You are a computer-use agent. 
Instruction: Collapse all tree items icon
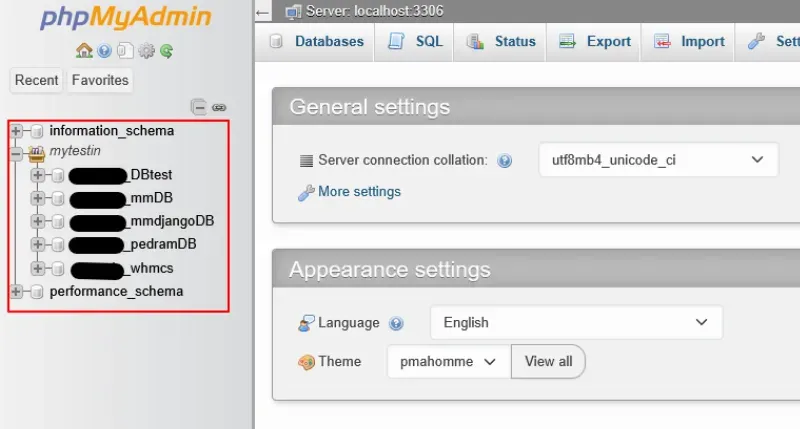point(198,107)
